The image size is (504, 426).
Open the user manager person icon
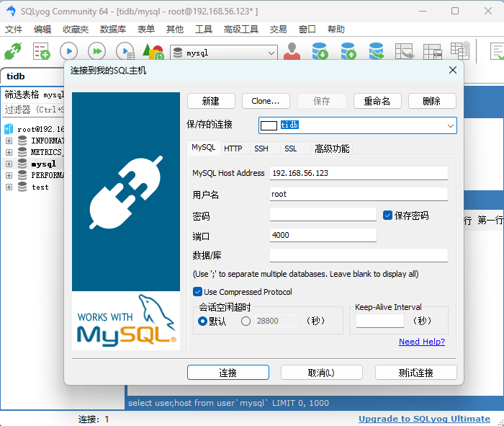(292, 52)
